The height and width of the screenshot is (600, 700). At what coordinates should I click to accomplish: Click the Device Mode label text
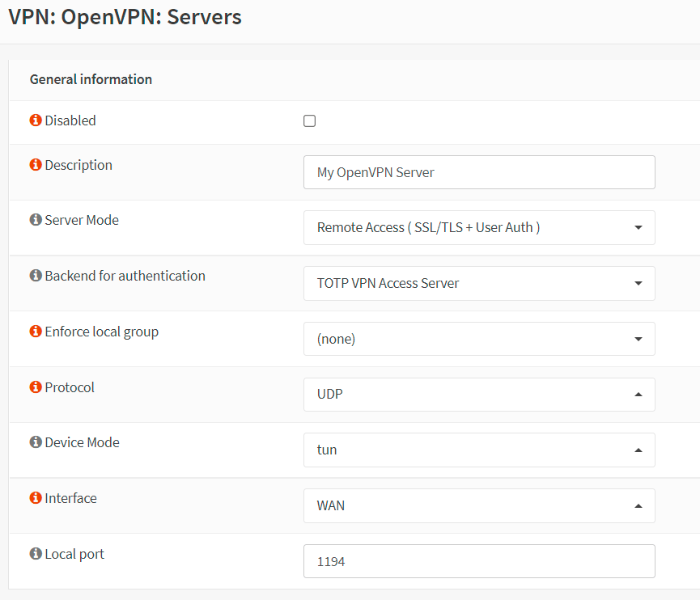click(x=83, y=442)
